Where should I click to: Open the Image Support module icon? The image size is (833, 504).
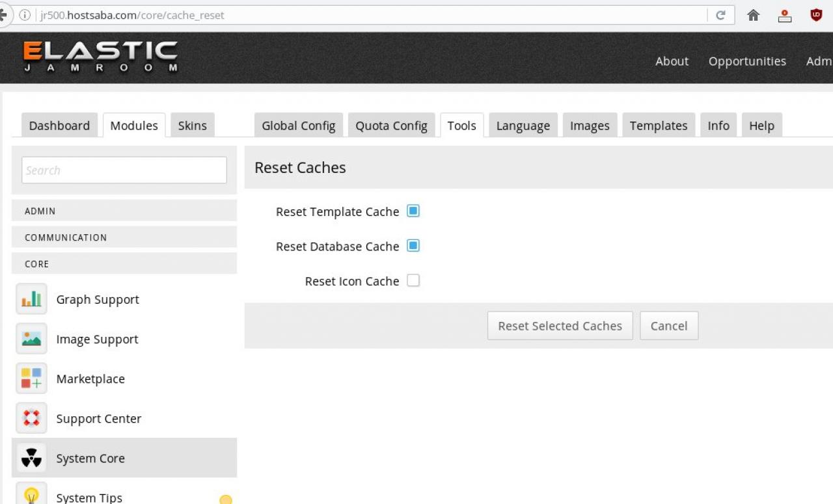pyautogui.click(x=31, y=339)
